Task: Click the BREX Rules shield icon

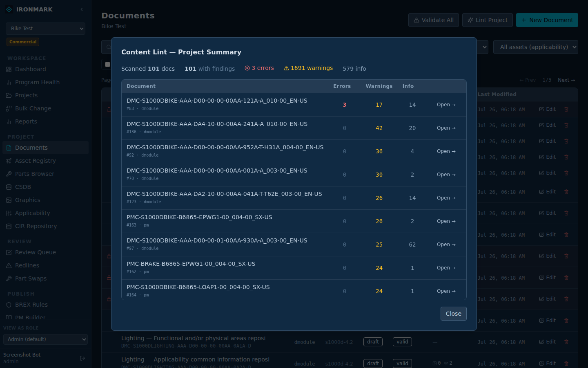Action: [x=9, y=305]
